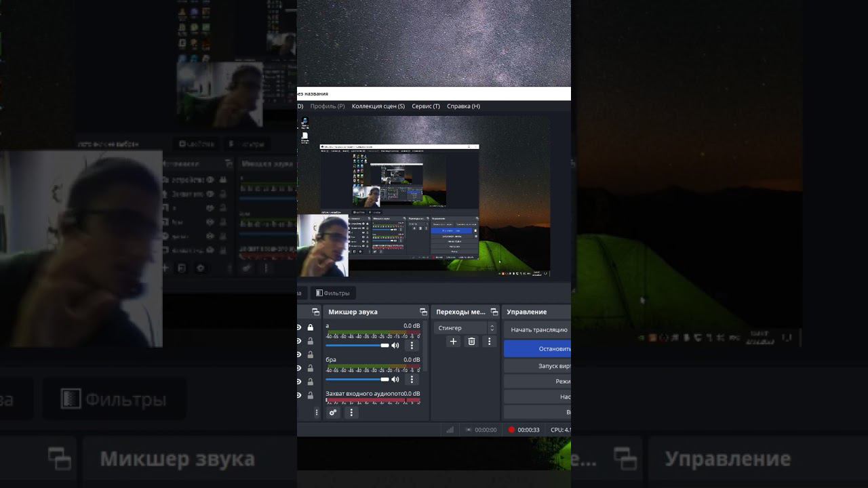The image size is (868, 488).
Task: Mute the "бра" audio track speaker
Action: click(395, 380)
